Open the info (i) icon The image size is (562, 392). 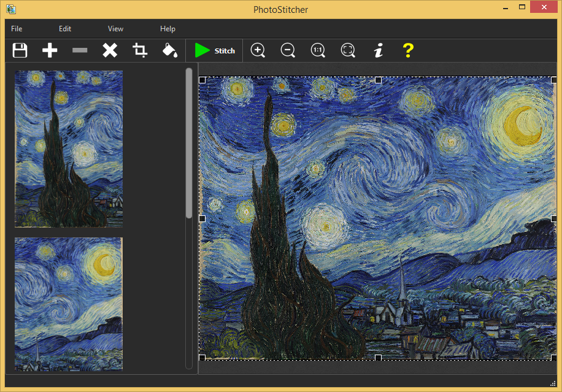coord(379,50)
